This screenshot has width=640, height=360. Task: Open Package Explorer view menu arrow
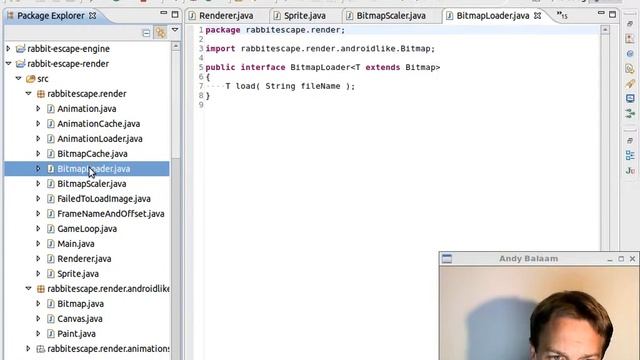click(175, 30)
